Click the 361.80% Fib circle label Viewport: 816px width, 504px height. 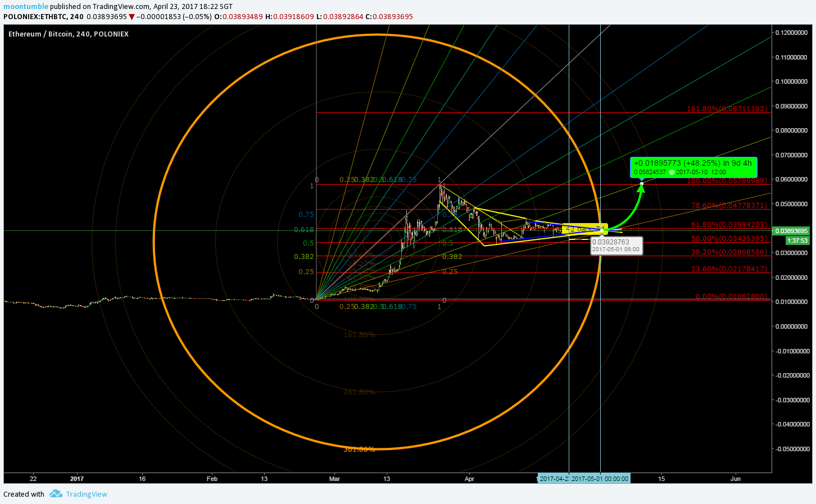click(359, 449)
